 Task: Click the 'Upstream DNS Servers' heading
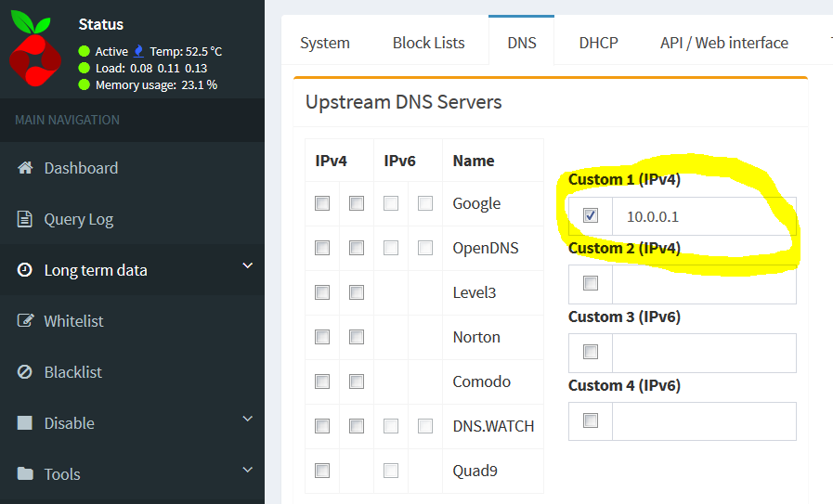click(404, 102)
